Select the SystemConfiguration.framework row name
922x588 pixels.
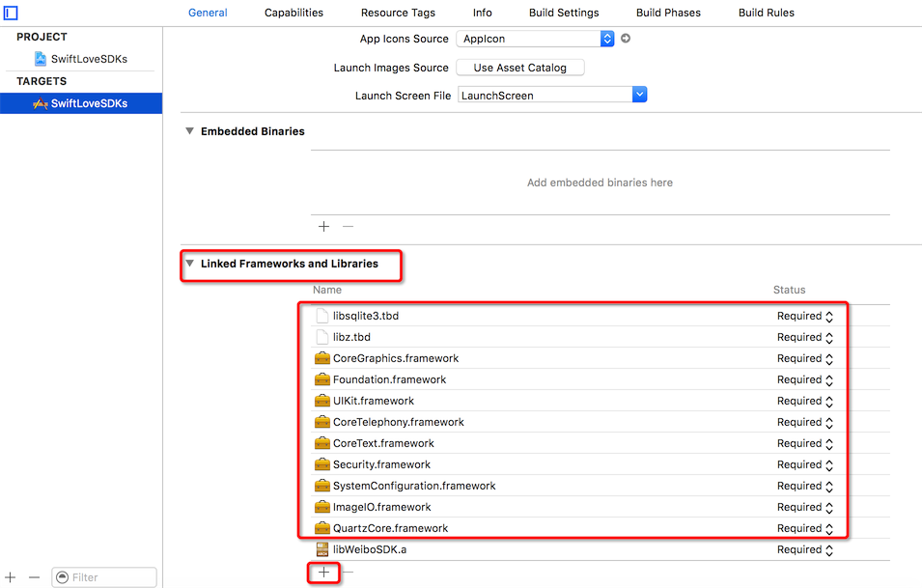(414, 486)
